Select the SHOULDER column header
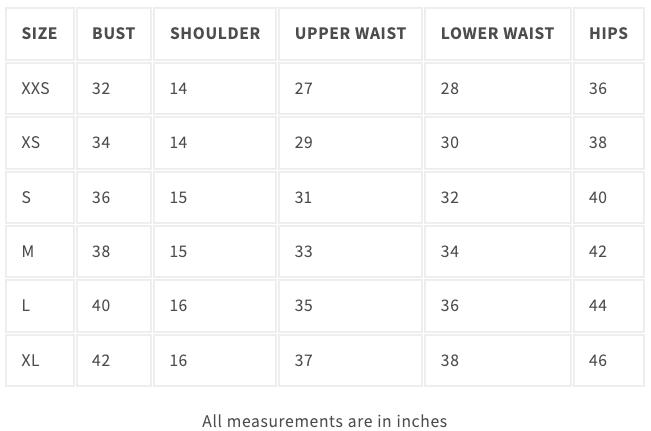Viewport: 651px width, 431px height. coord(215,33)
